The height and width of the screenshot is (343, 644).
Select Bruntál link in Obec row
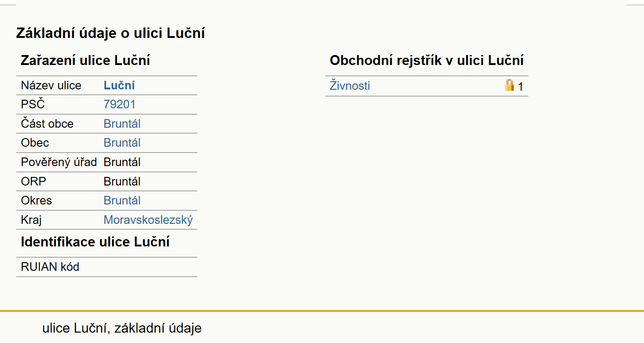(x=122, y=143)
